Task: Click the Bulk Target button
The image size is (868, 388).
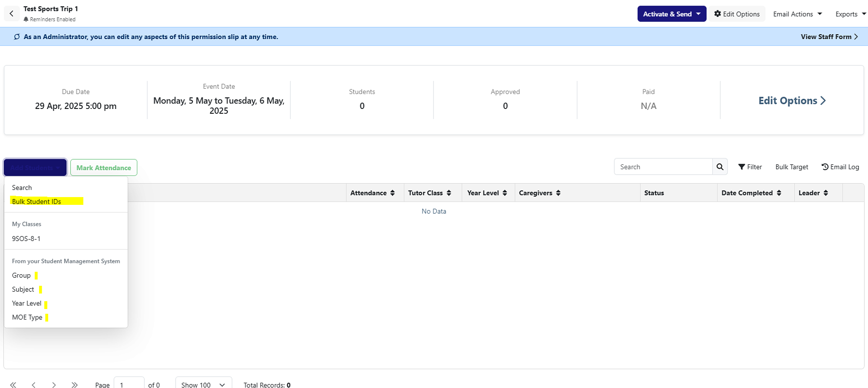Action: click(x=792, y=167)
